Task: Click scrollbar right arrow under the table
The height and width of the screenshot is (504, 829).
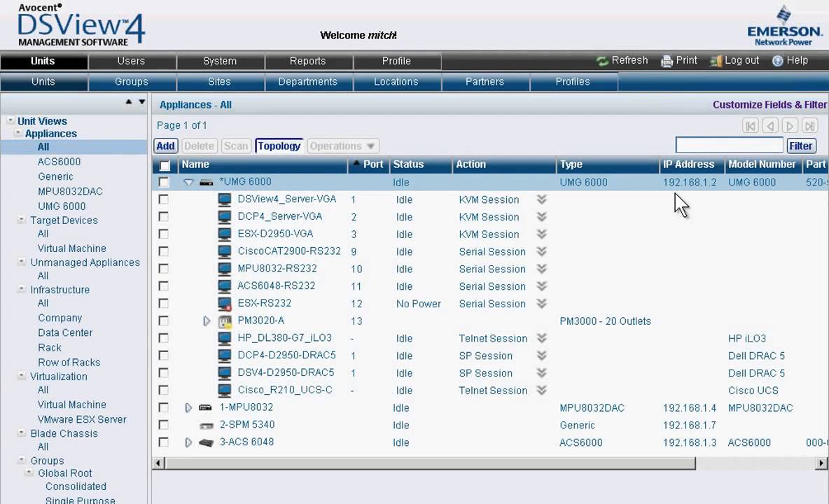Action: (821, 463)
